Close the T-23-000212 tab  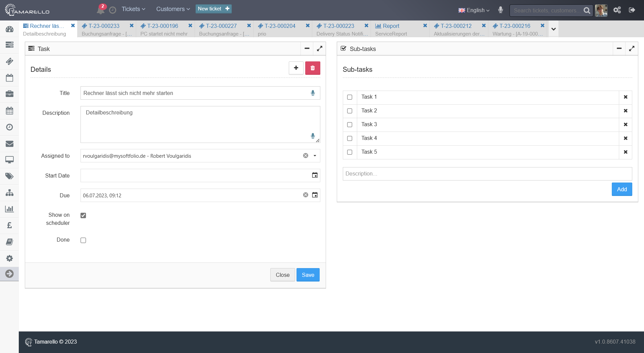tap(484, 26)
